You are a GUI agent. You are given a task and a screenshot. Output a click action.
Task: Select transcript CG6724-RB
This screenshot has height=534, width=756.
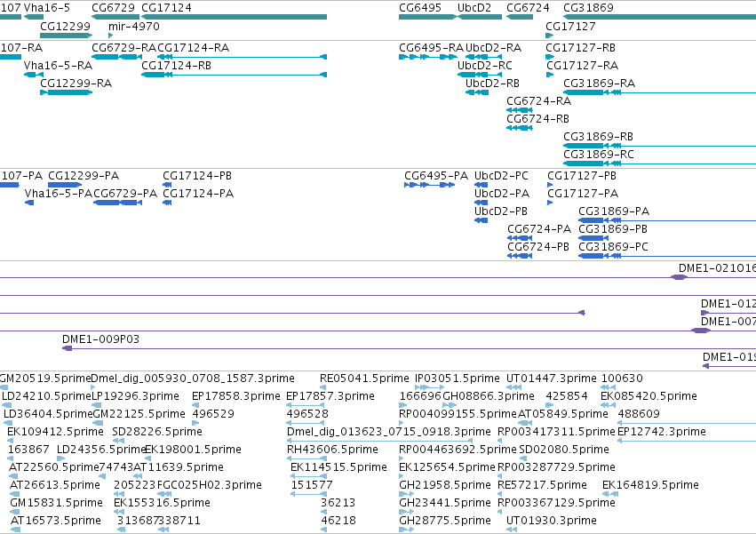(520, 128)
